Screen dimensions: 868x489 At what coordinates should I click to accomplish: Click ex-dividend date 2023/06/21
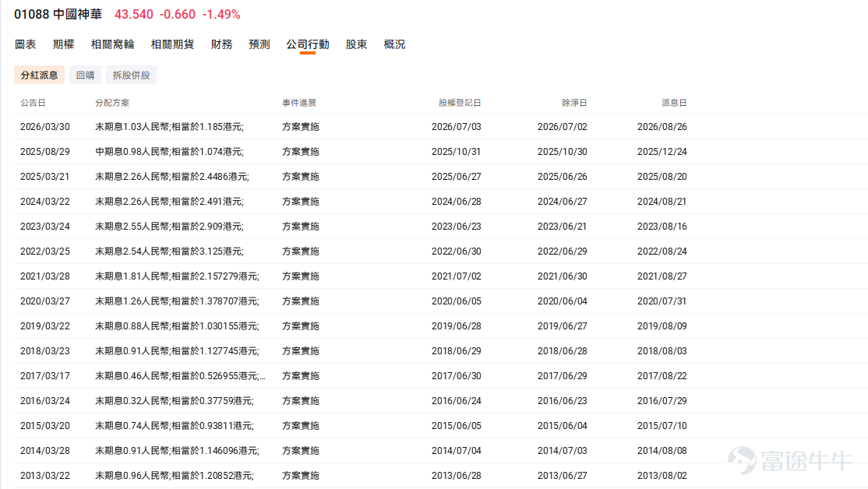click(x=563, y=227)
